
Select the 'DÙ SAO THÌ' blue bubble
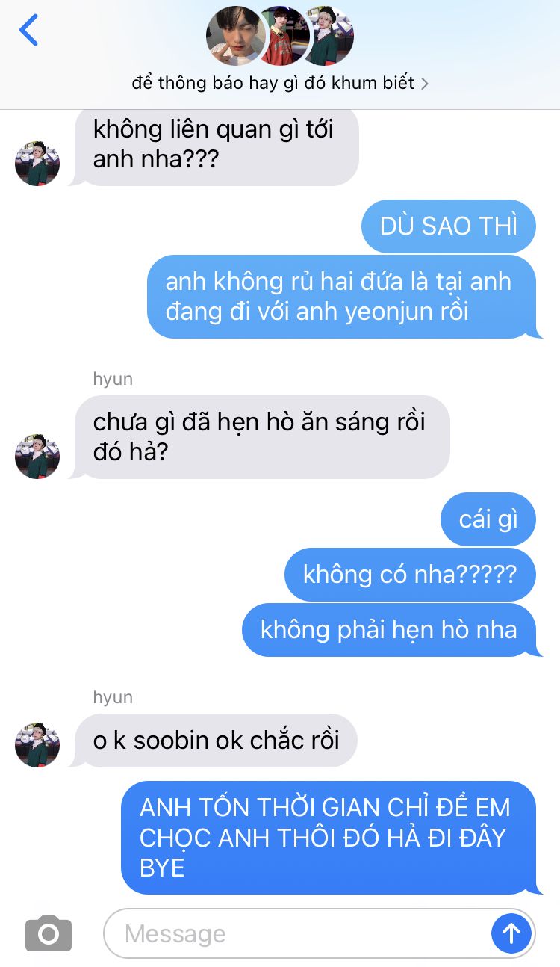coord(449,226)
